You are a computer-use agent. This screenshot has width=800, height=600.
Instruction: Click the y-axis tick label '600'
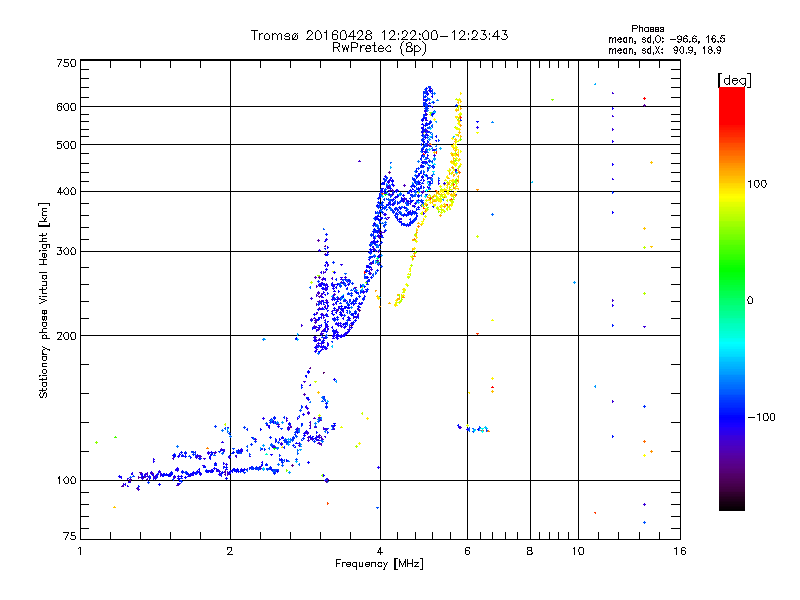[66, 107]
